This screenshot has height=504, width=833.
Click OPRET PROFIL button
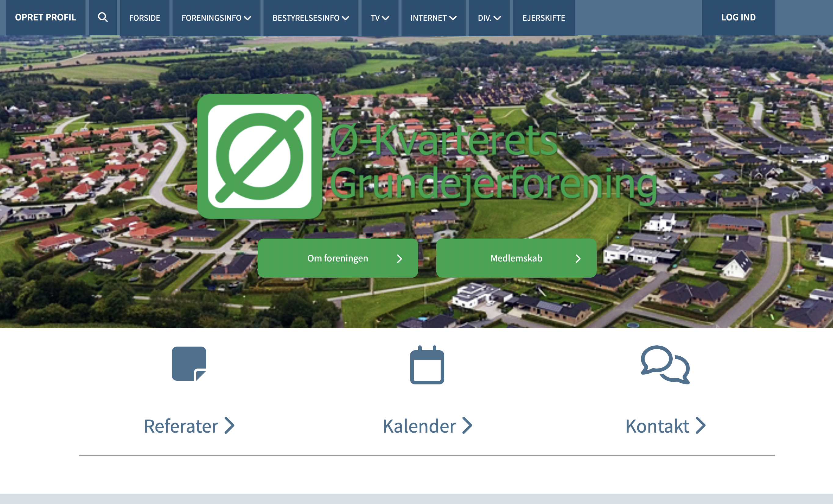tap(45, 18)
